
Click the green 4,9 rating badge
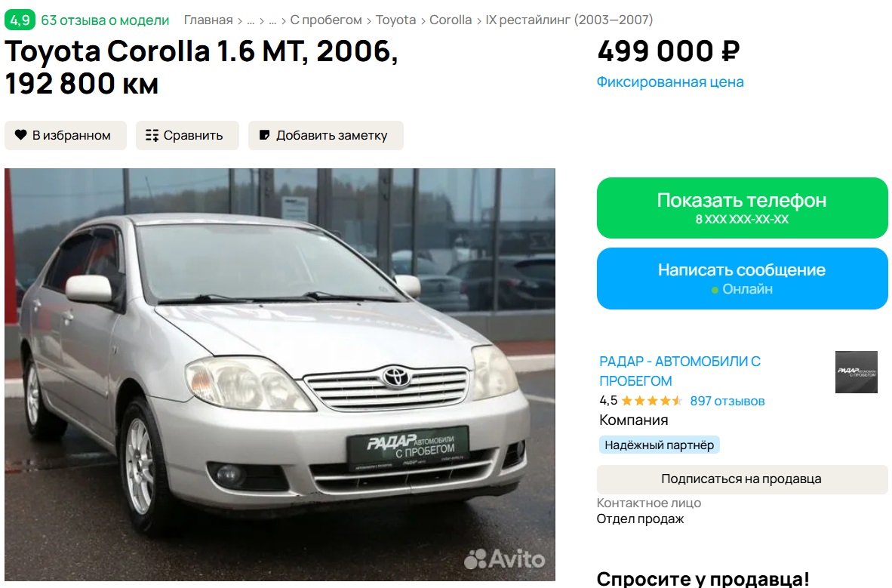tap(20, 20)
